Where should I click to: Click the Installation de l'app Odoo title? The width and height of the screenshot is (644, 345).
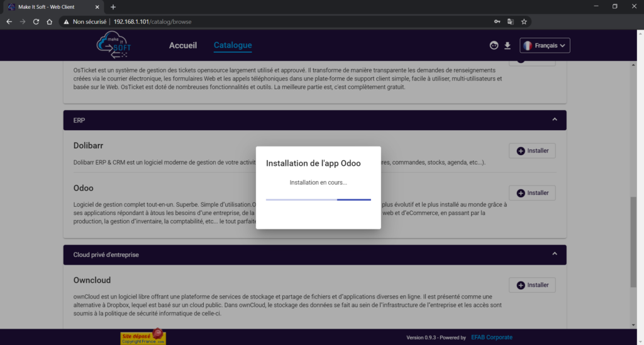click(313, 163)
